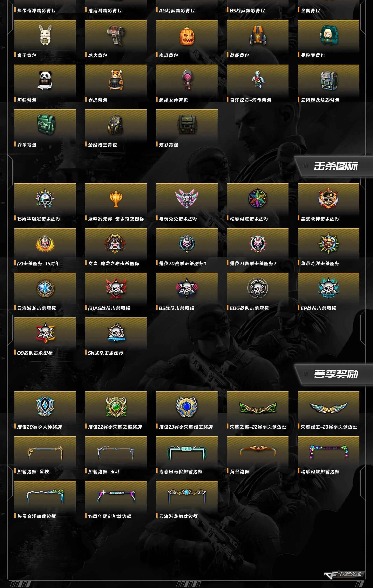This screenshot has height=588, width=373.
Task: Click the tiger backpack (老虎背包) icon
Action: click(116, 80)
